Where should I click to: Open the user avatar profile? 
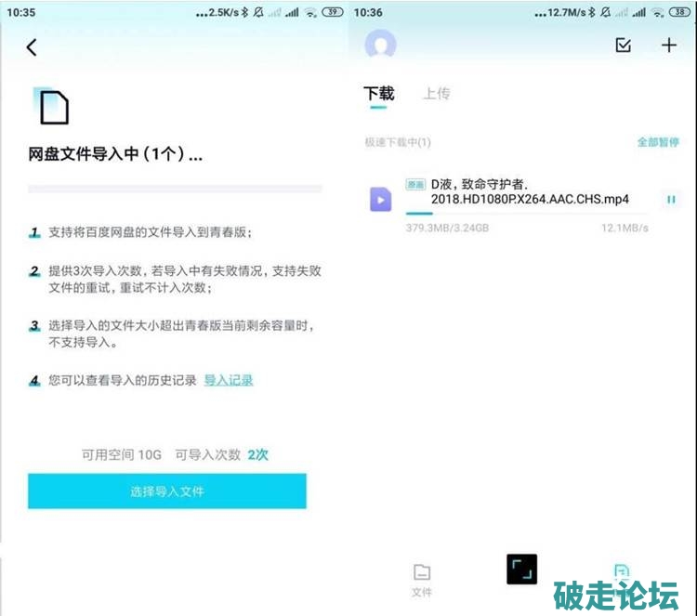pos(380,45)
